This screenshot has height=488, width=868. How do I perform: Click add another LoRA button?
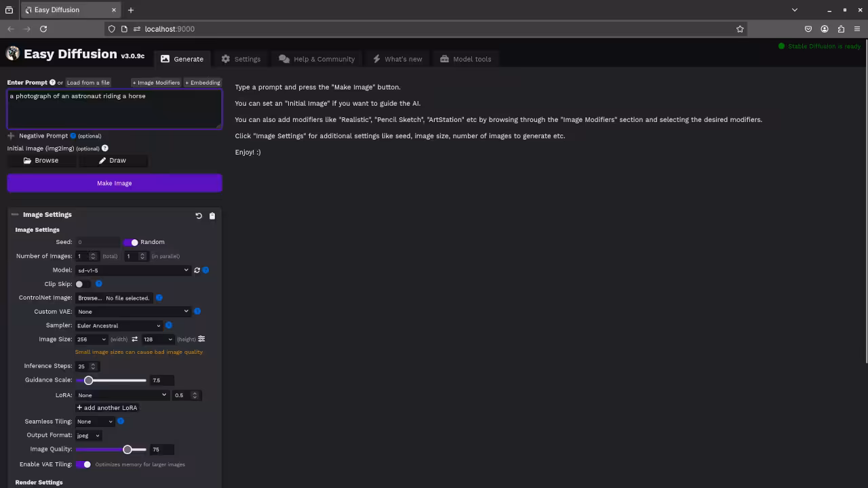107,408
